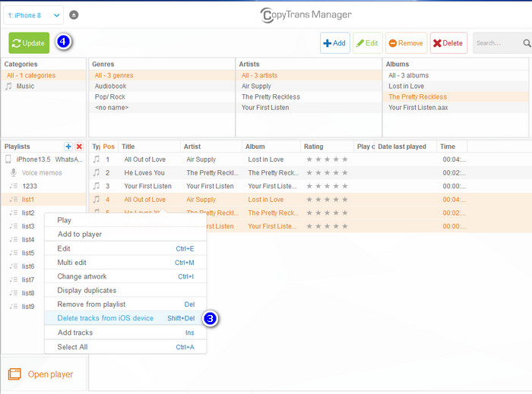Screen dimensions: 532x394
Task: Choose Add tracks menu item
Action: tap(125, 333)
